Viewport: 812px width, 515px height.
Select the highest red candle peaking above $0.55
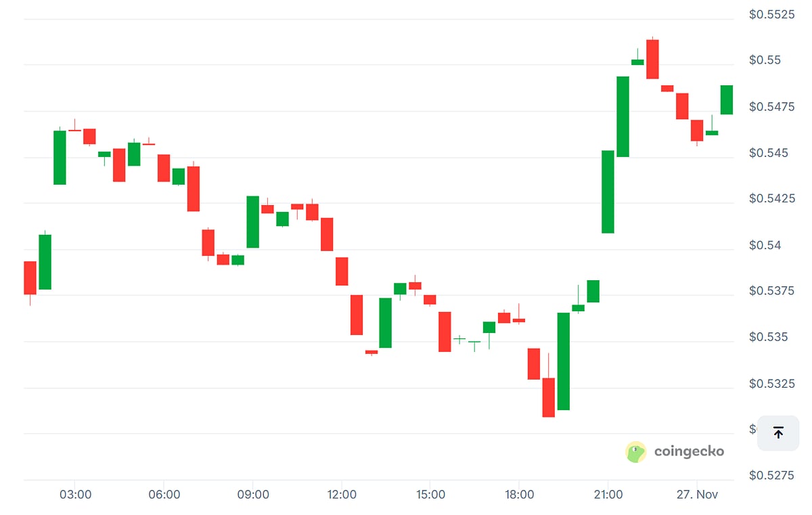652,59
